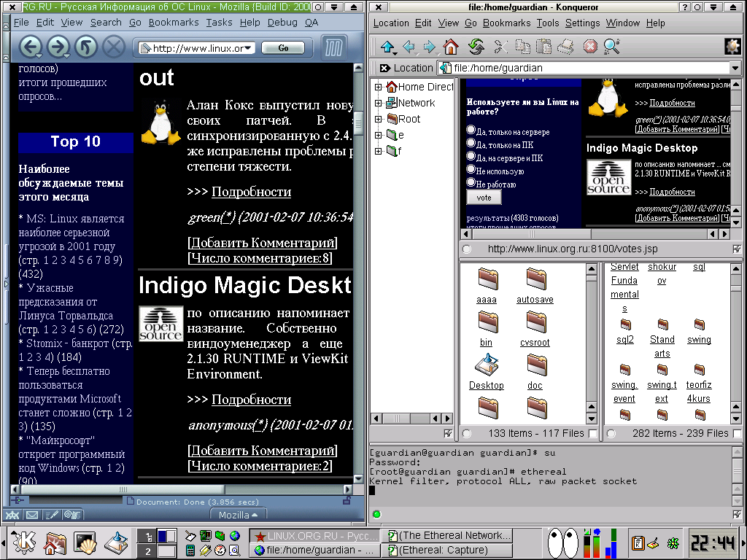Click Mozilla's vertical page scrollbar
Image resolution: width=747 pixels, height=560 pixels.
coord(359,273)
